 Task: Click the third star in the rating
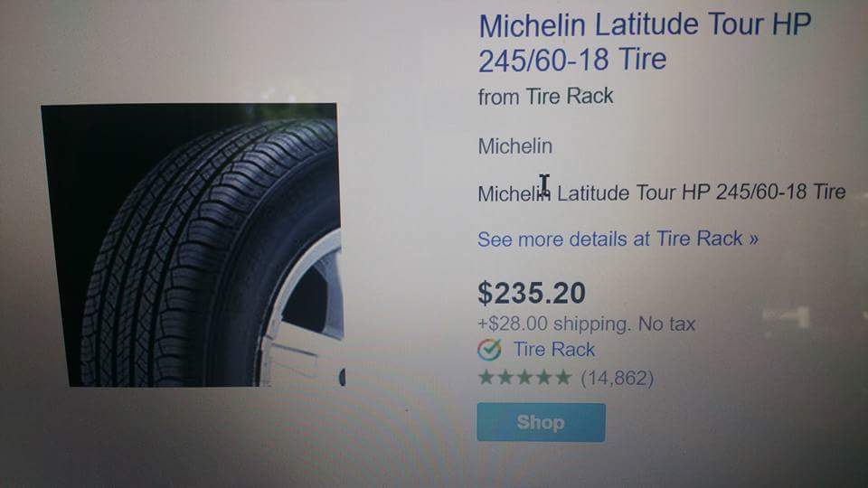(524, 378)
